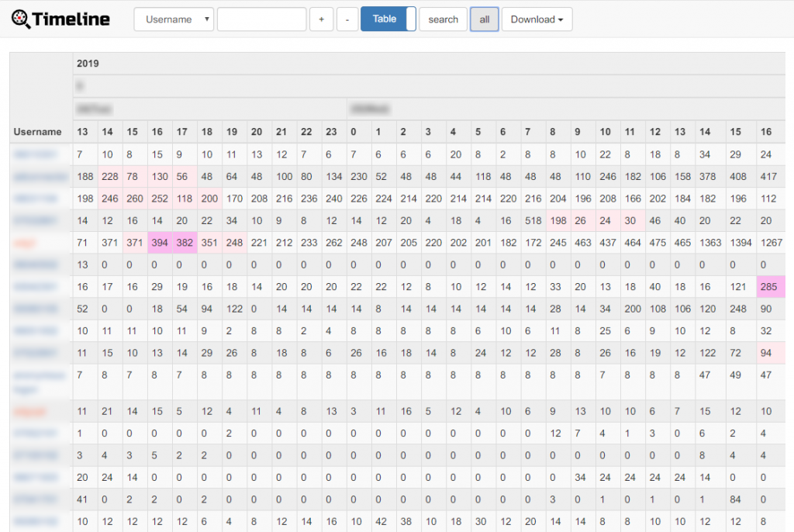Click the plus button
794x532 pixels.
[322, 19]
